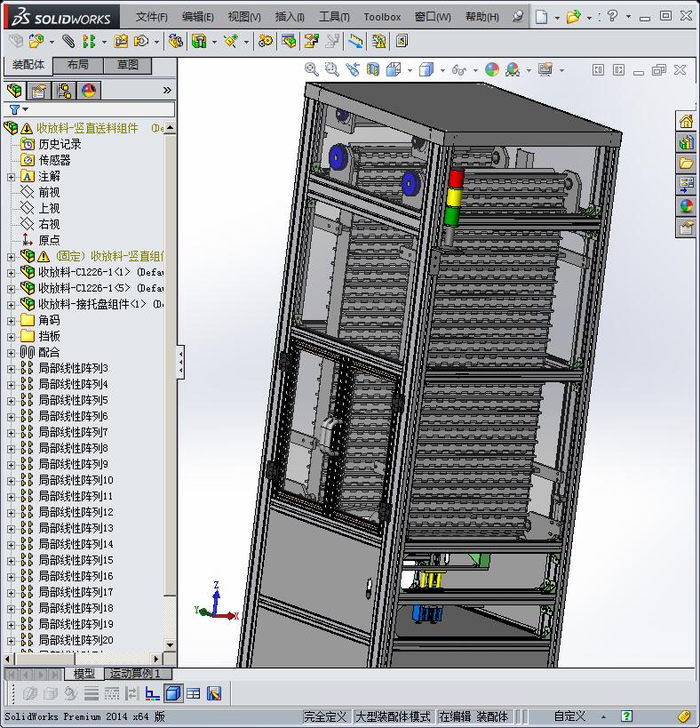Click the Zoom to Fit magnifier icon

click(x=311, y=69)
